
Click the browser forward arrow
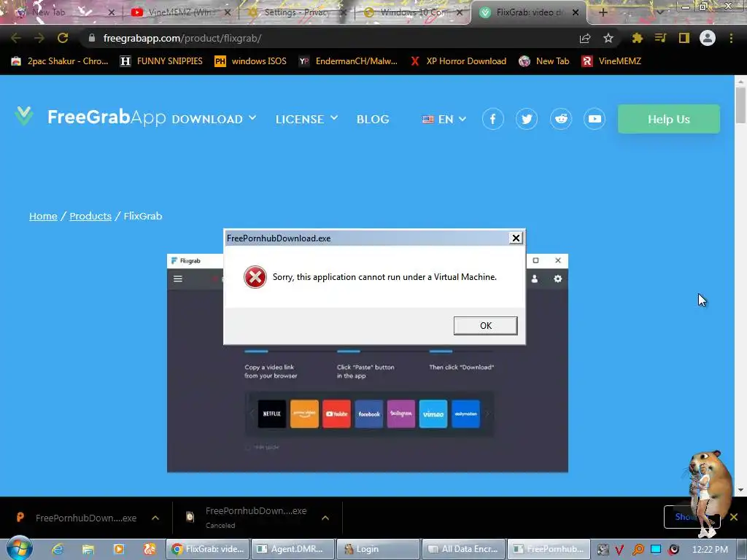39,38
